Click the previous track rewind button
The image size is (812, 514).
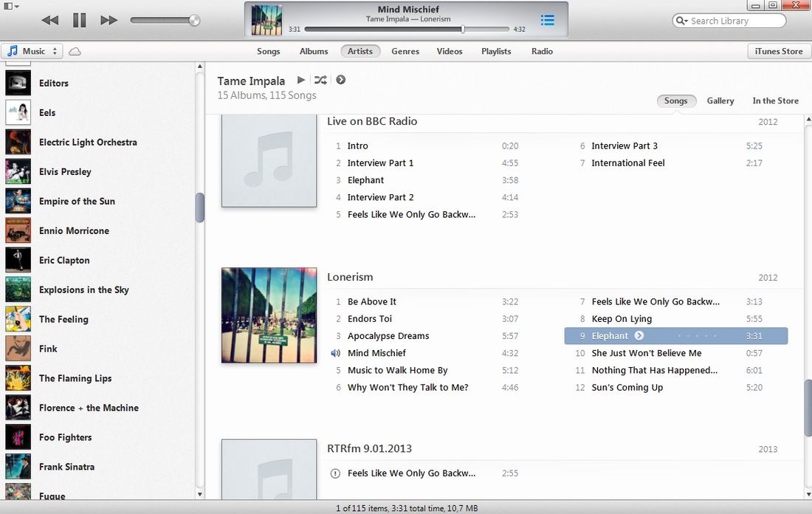pyautogui.click(x=49, y=20)
